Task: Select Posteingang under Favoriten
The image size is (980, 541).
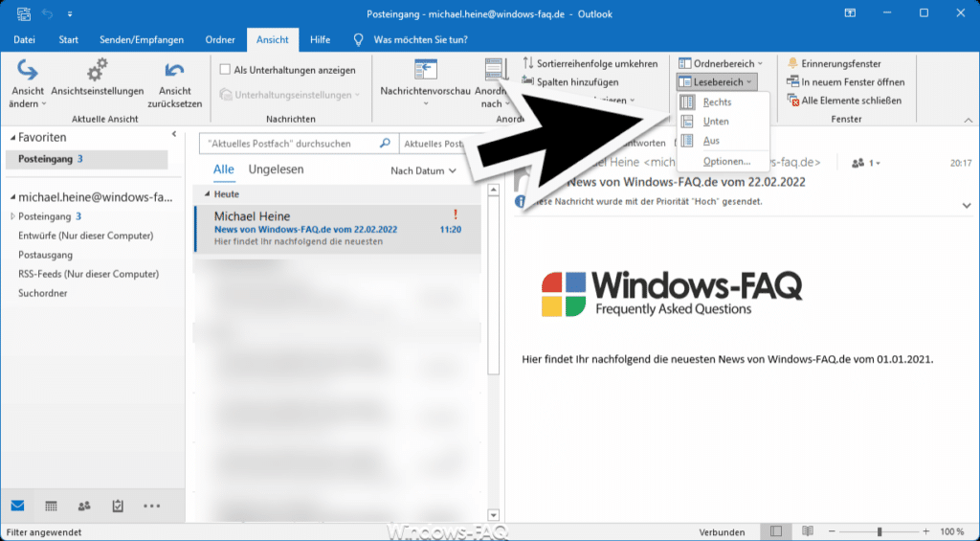Action: tap(87, 160)
